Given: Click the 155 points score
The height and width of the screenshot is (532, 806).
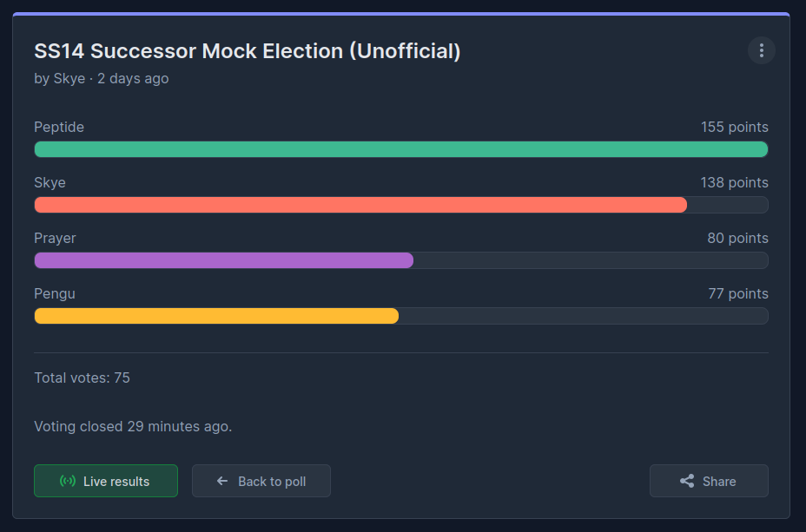Looking at the screenshot, I should (x=735, y=128).
